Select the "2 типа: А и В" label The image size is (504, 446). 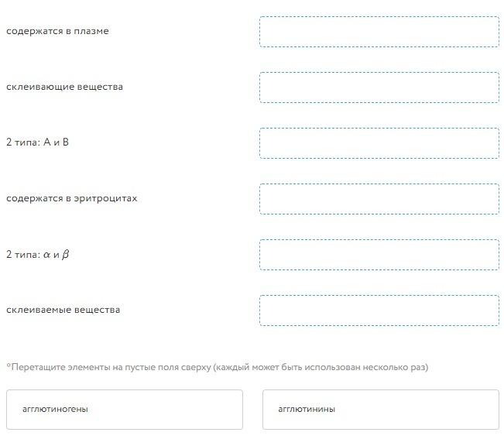[37, 143]
